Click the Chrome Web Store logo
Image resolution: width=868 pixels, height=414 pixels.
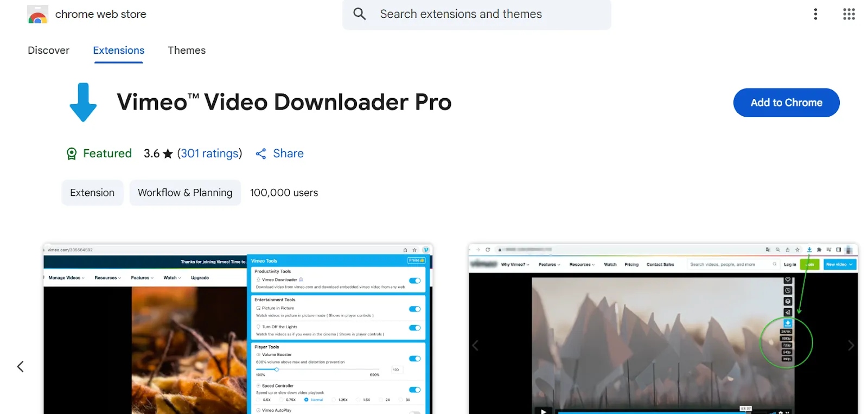coord(37,15)
